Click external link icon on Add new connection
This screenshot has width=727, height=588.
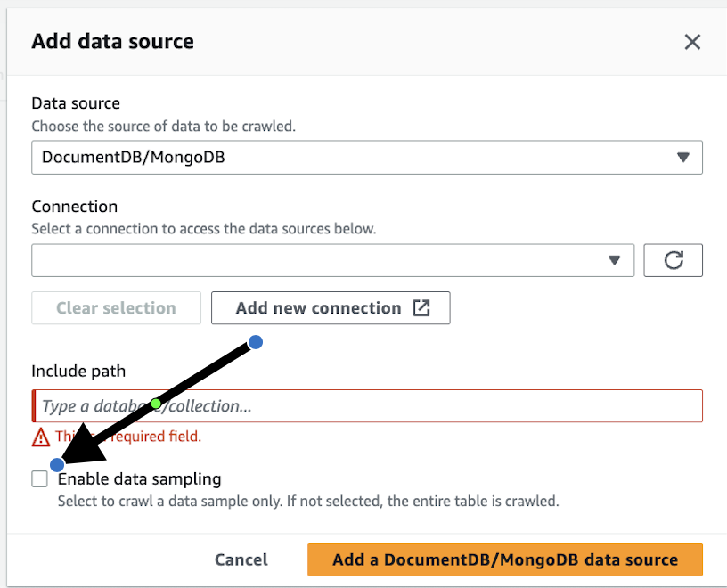[421, 308]
